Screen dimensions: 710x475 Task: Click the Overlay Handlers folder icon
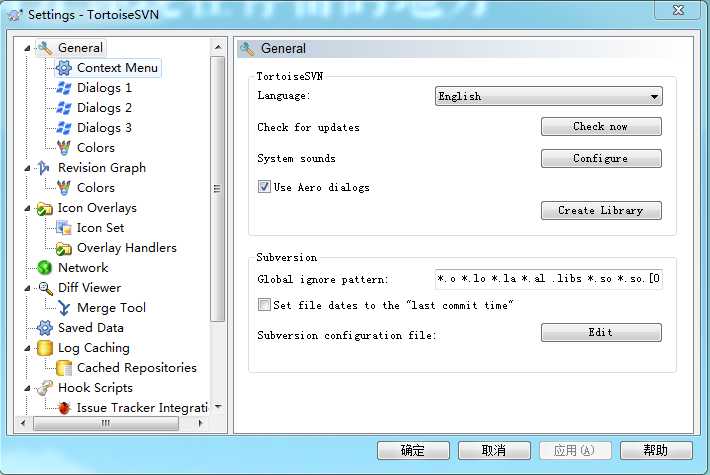64,248
